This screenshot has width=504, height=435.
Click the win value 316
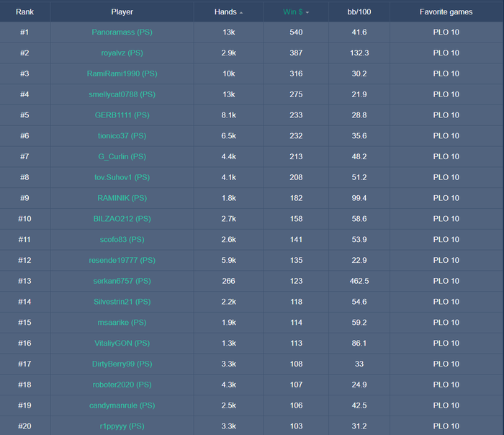point(296,73)
